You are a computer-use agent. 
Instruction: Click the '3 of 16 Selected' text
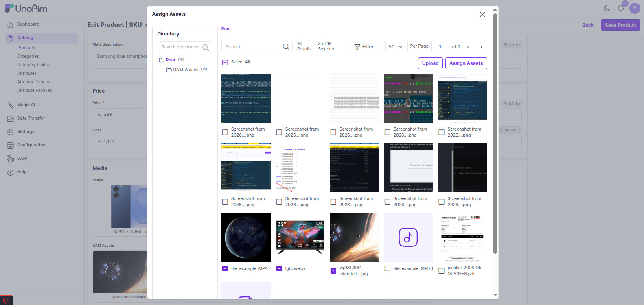click(x=326, y=46)
